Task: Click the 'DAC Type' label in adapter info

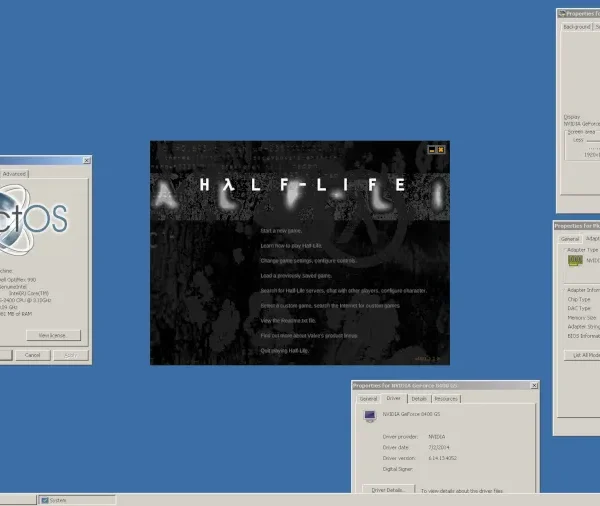Action: coord(579,308)
